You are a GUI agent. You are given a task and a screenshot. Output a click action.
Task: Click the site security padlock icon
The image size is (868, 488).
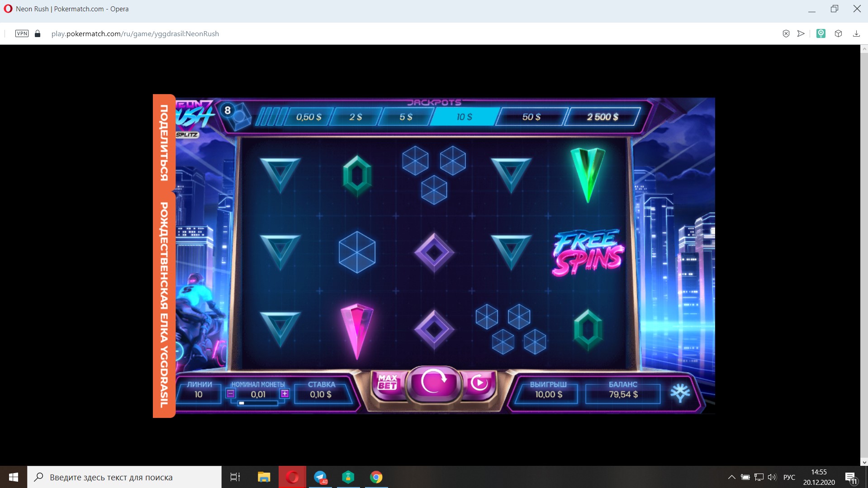(38, 33)
